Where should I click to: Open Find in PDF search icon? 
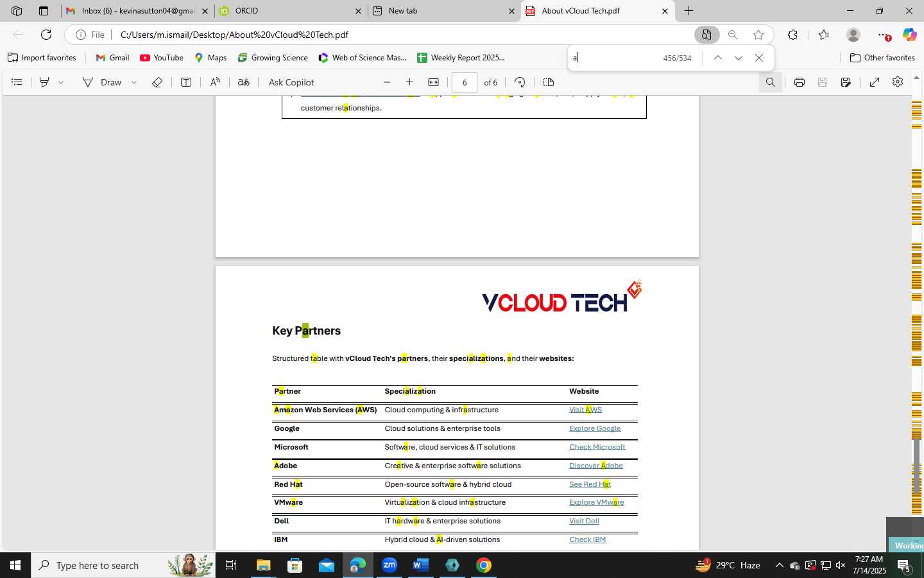[771, 82]
